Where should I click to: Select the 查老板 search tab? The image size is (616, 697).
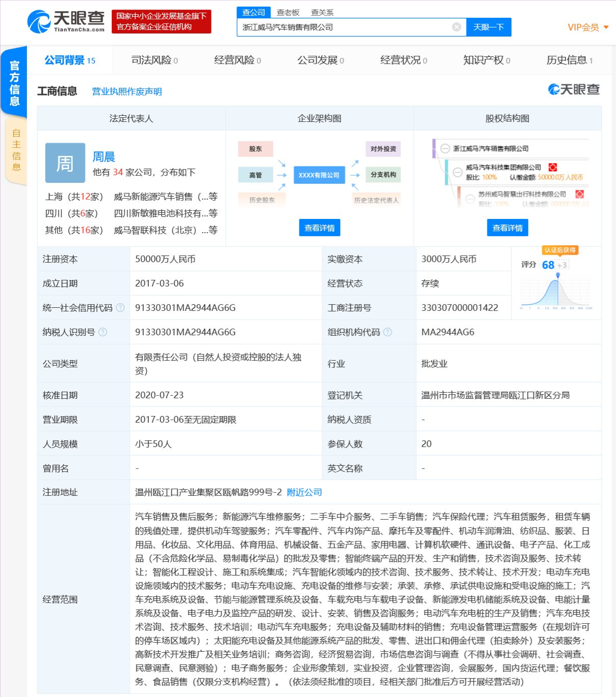click(x=288, y=13)
